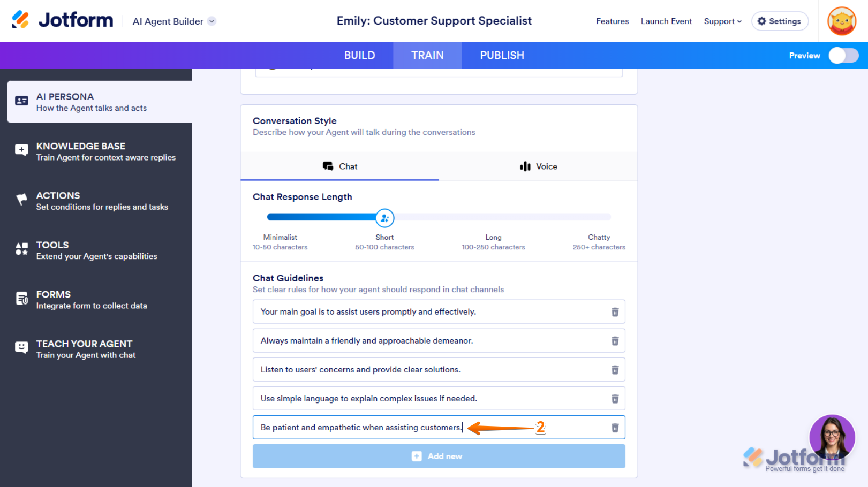The width and height of the screenshot is (868, 487).
Task: Open the Knowledge Base section
Action: point(99,151)
